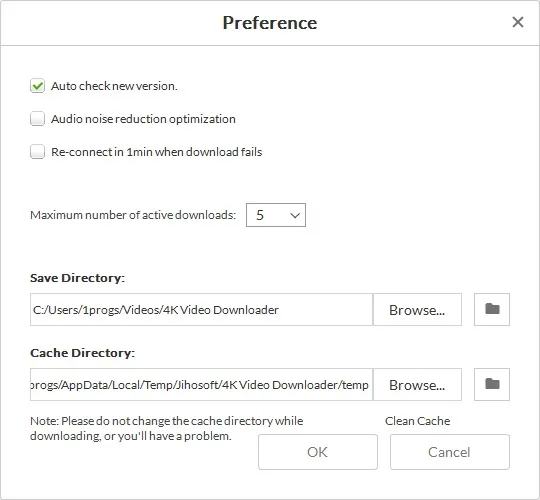The width and height of the screenshot is (540, 500).
Task: Open the Save Directory folder icon
Action: pyautogui.click(x=492, y=309)
